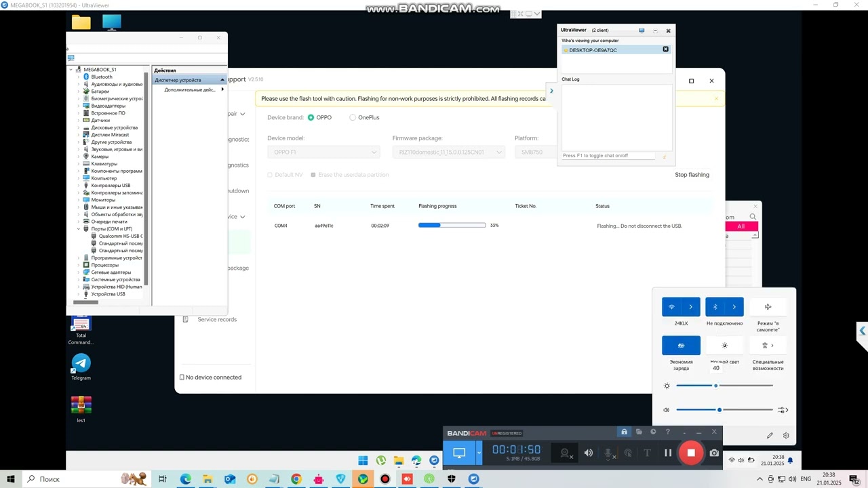Expand Процессоры node in Device Manager
The image size is (868, 488).
point(79,265)
